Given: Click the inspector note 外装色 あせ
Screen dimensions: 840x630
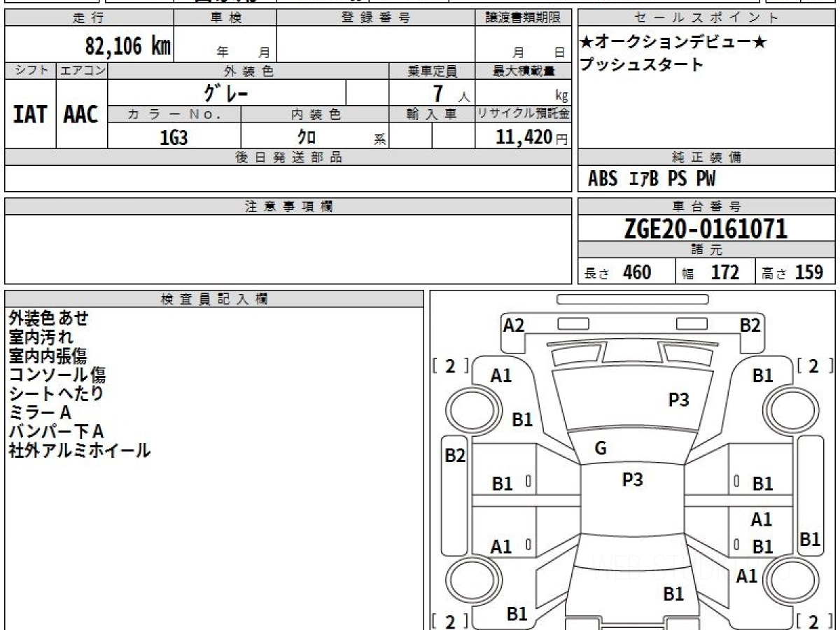Looking at the screenshot, I should pos(49,318).
